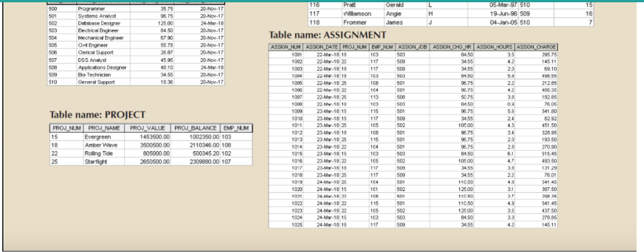Click PROJ_NUM header in the ASSIGNMENT table
Screen dimensions: 644x252
(355, 47)
